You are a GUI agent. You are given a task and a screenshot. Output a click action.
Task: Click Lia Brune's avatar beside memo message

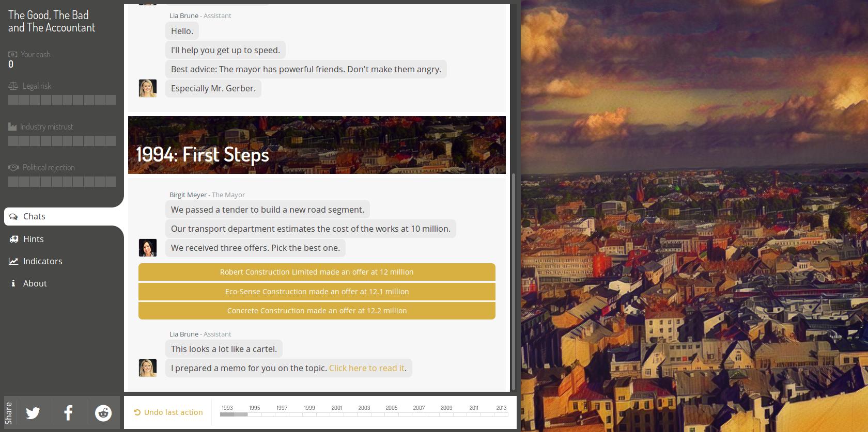point(148,368)
